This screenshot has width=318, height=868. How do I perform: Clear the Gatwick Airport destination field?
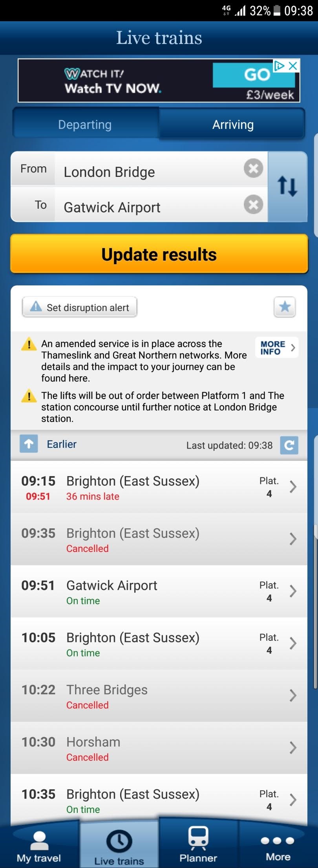point(253,204)
